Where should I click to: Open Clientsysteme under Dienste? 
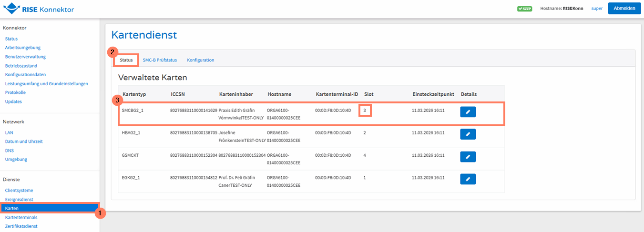[x=19, y=190]
